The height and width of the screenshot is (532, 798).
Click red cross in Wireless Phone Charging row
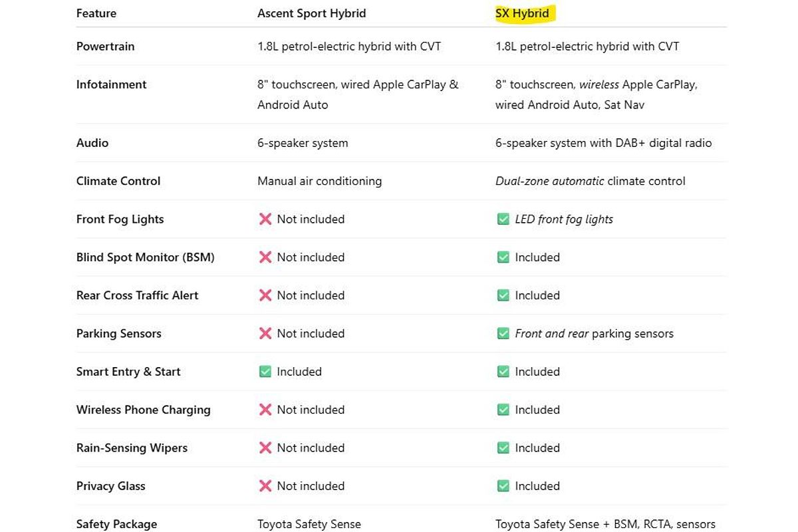point(265,410)
